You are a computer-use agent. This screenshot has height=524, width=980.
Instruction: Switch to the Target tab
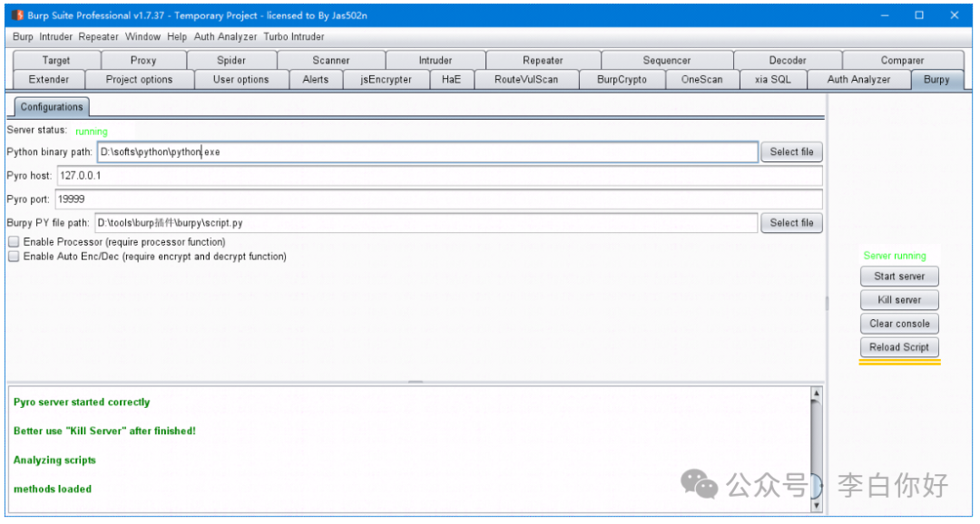click(56, 61)
